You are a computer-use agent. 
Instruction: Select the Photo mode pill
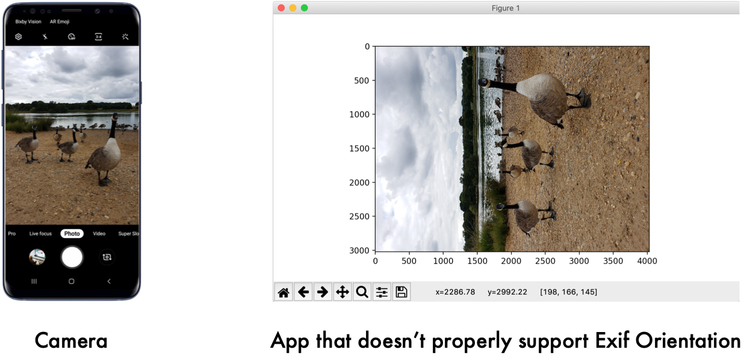coord(72,234)
